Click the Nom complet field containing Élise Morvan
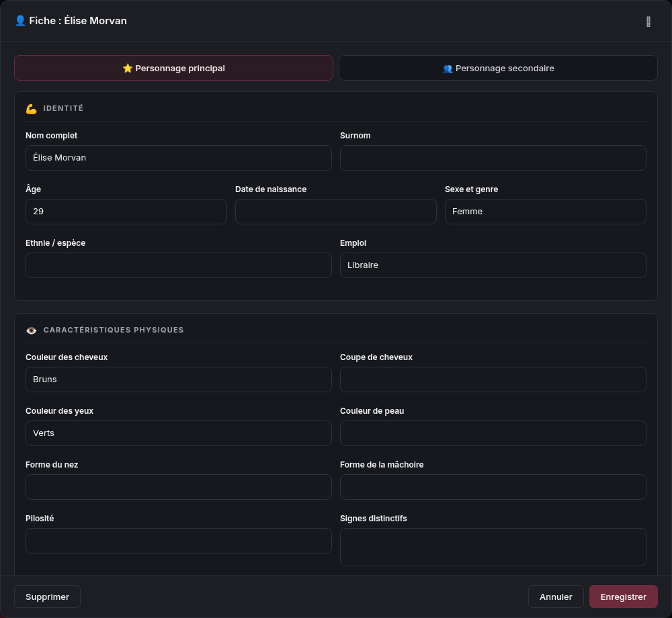The image size is (672, 618). point(179,158)
